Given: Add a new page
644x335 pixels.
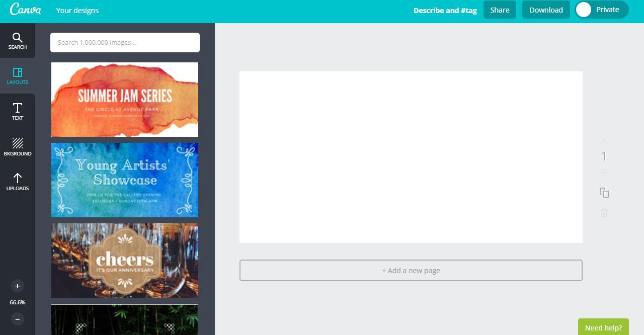Looking at the screenshot, I should point(411,271).
